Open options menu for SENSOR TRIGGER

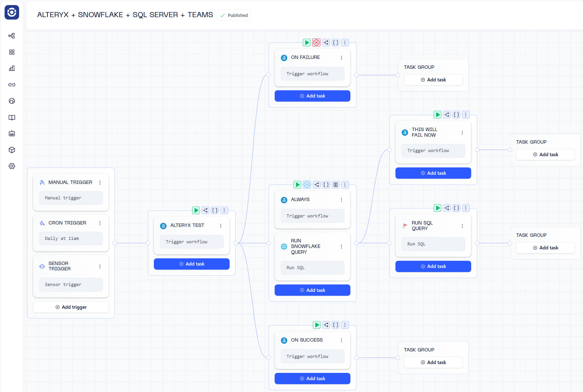pyautogui.click(x=100, y=266)
